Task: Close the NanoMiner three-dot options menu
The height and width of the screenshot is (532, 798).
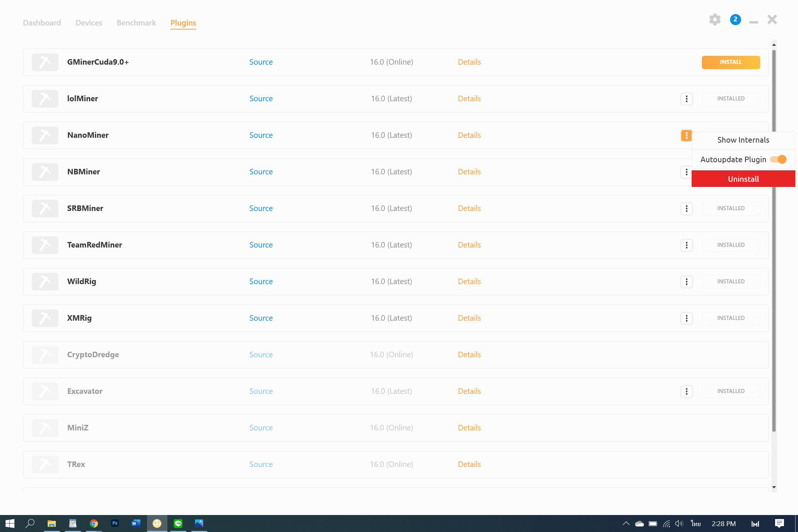Action: tap(686, 135)
